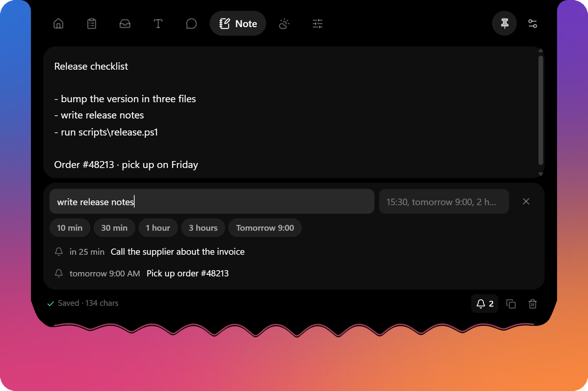Choose the 30 min preset
Screen dimensions: 588x391
click(x=114, y=228)
